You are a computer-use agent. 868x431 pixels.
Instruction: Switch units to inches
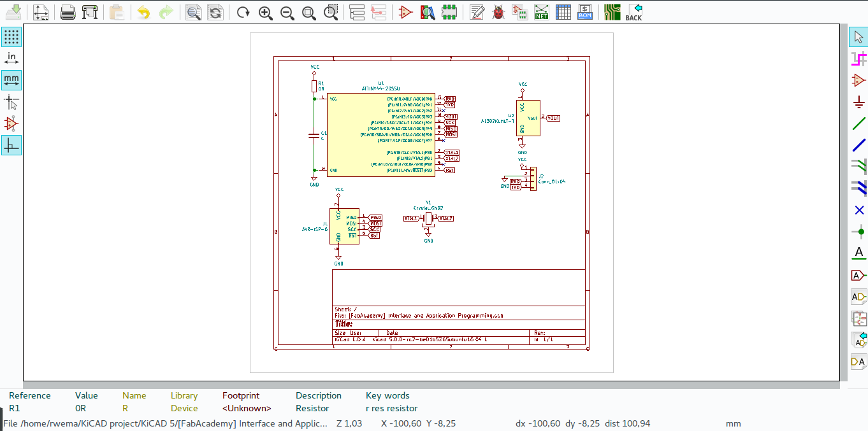click(x=11, y=57)
